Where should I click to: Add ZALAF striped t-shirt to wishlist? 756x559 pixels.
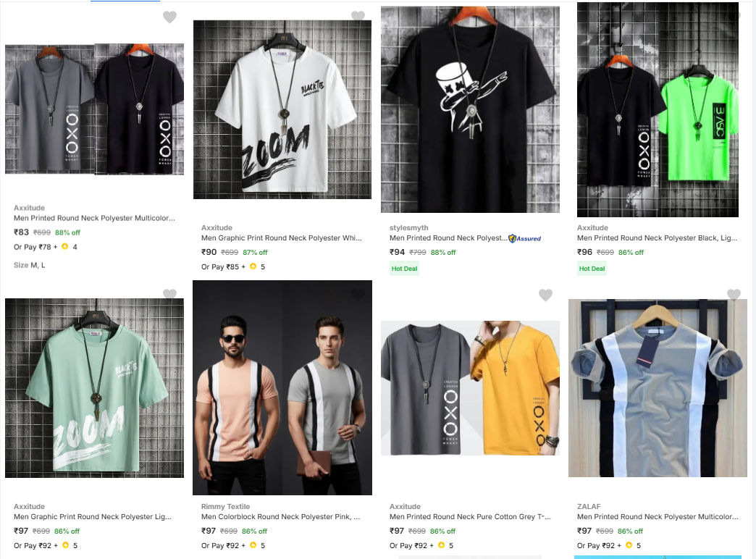pos(734,295)
